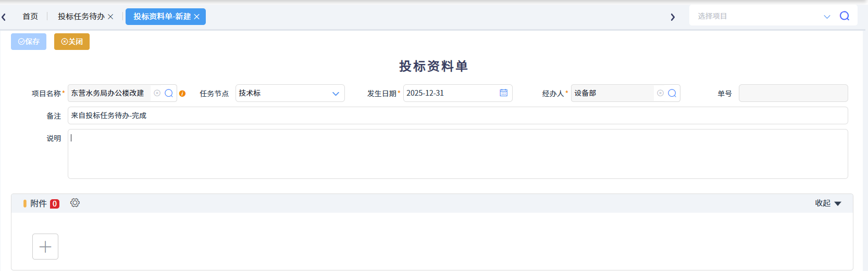Click the orange 关闭 button
Screen dimensions: 868x271
pyautogui.click(x=72, y=42)
